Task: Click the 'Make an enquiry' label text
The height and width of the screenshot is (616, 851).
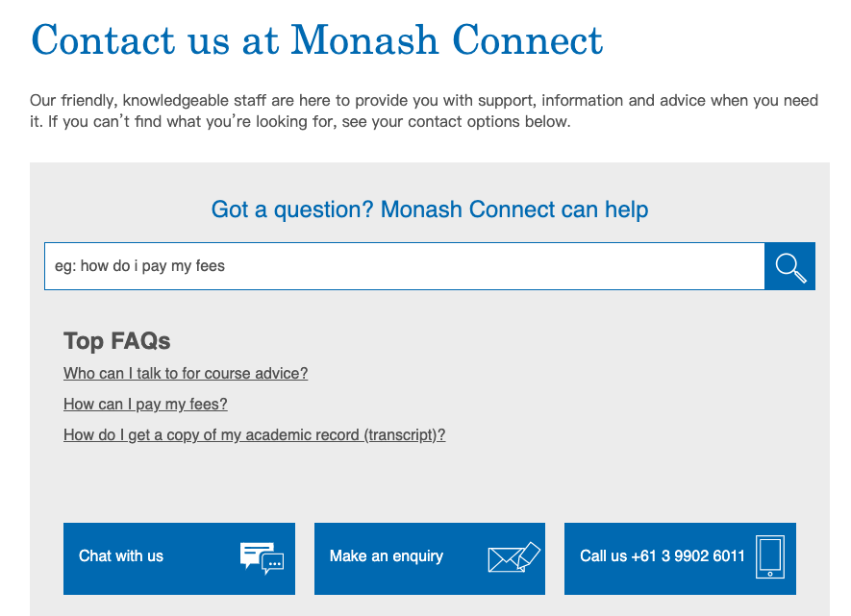Action: 387,556
